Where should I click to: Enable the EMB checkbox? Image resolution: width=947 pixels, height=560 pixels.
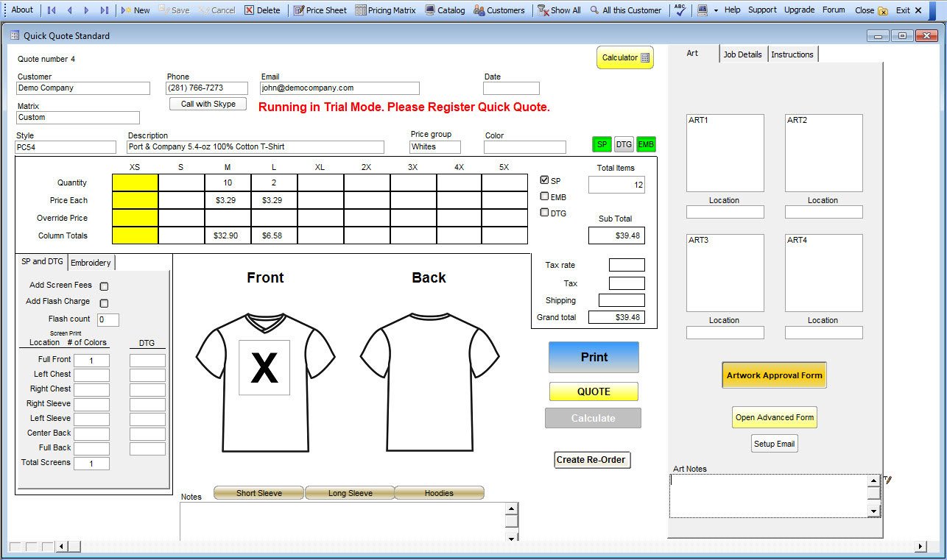545,196
